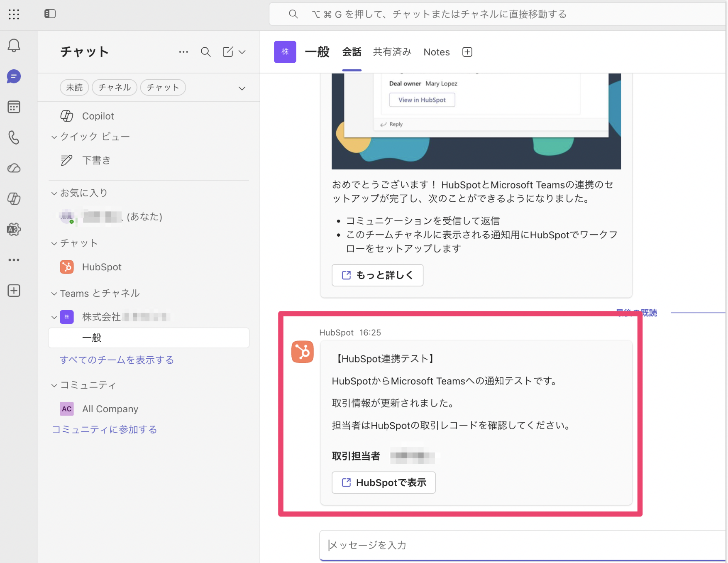728x563 pixels.
Task: Toggle the sidebar panel icon
Action: (50, 14)
